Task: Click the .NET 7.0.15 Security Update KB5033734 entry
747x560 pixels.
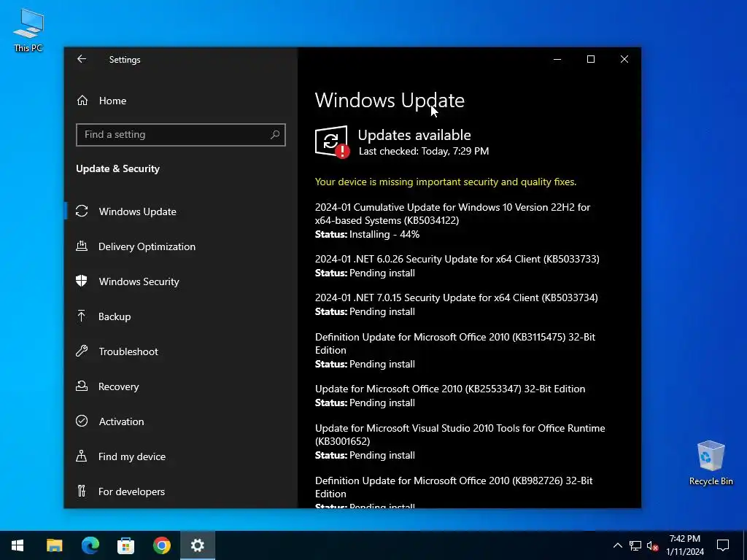Action: pos(457,304)
